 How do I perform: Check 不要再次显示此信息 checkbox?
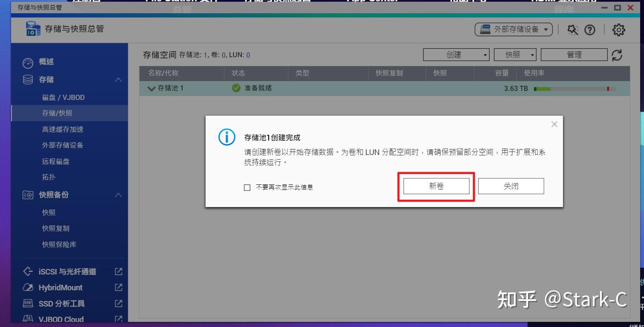pos(247,187)
